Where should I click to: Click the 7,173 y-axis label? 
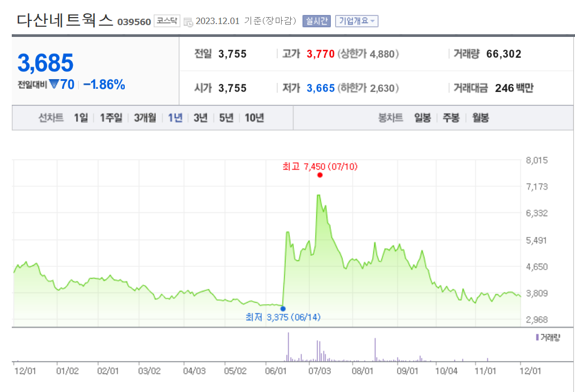click(537, 187)
